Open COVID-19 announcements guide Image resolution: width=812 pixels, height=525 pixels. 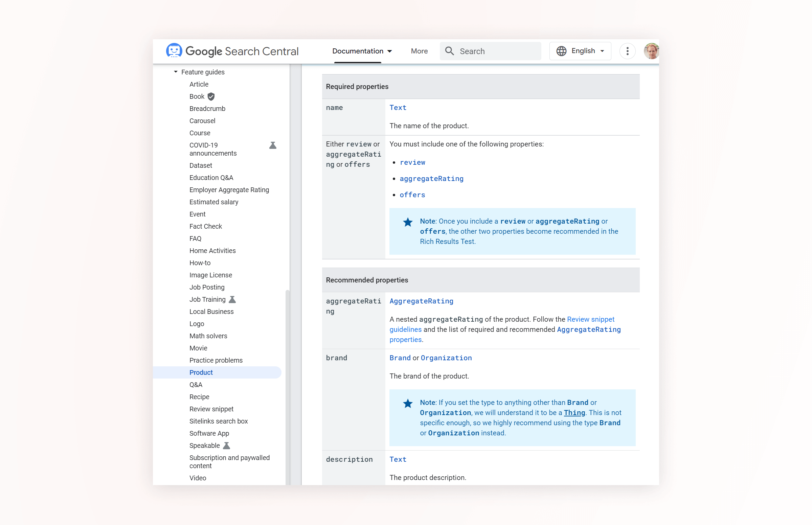pos(213,149)
